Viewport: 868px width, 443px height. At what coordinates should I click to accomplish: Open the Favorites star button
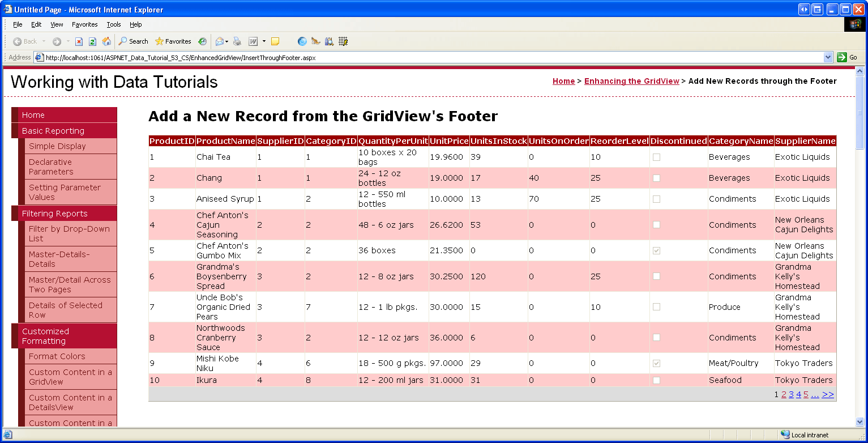[173, 41]
